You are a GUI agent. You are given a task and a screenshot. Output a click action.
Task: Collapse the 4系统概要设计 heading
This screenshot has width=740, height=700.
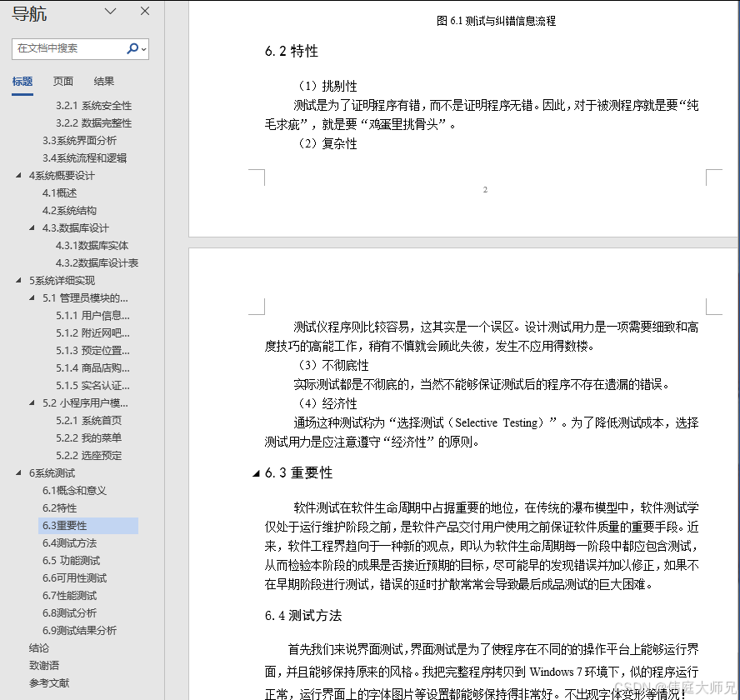[x=18, y=176]
